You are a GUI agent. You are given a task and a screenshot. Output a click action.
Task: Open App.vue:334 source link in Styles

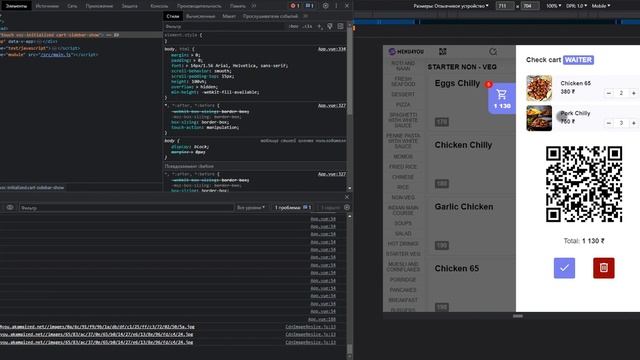tap(332, 49)
